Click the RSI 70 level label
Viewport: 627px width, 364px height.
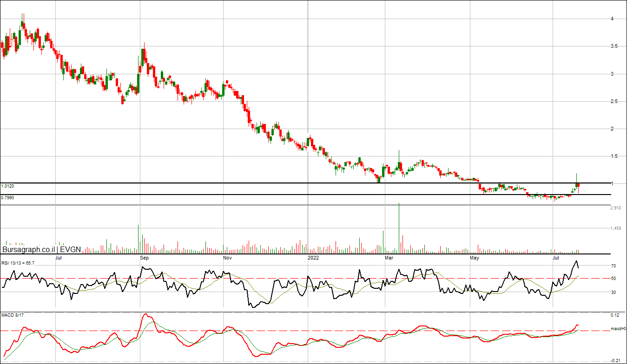pyautogui.click(x=613, y=266)
